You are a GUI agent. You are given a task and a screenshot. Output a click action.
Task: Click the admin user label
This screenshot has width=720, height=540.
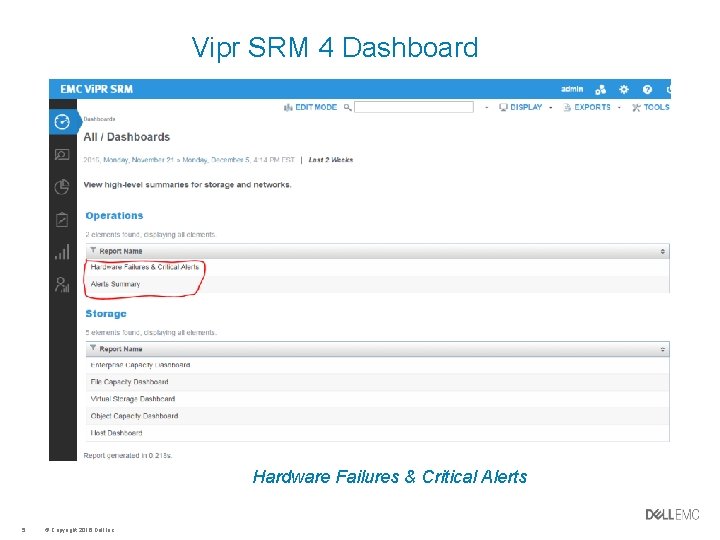(572, 89)
